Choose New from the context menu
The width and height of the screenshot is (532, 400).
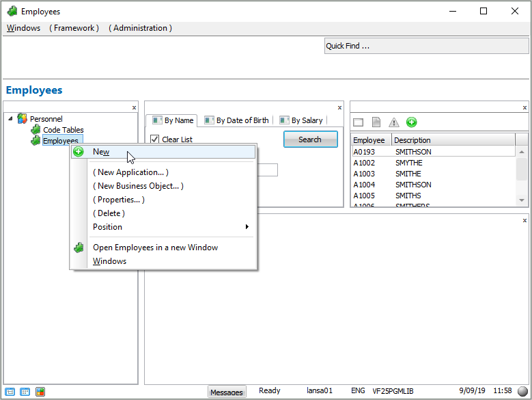101,152
